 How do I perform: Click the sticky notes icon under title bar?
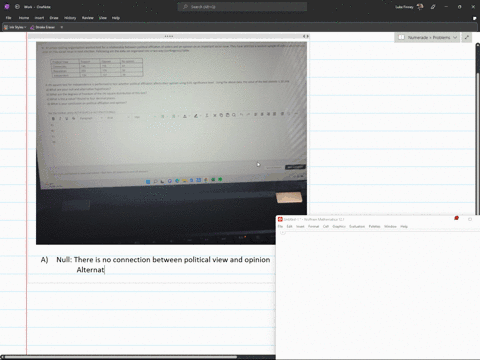click(x=474, y=18)
